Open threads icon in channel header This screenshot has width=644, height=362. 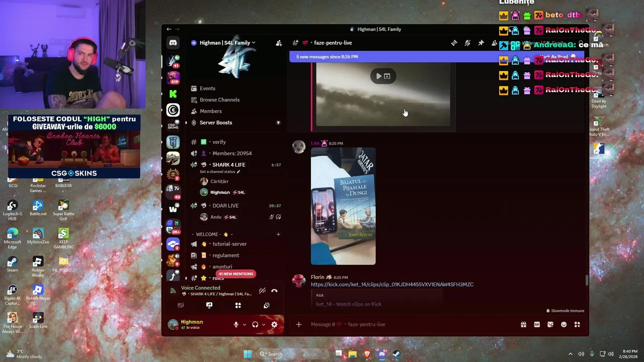coord(454,43)
